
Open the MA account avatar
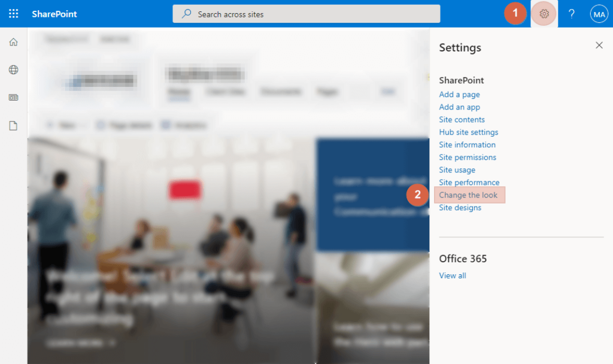tap(599, 14)
